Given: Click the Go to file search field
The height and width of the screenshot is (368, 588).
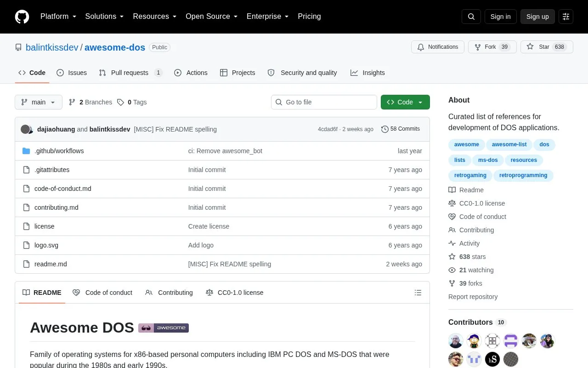Looking at the screenshot, I should pos(324,102).
